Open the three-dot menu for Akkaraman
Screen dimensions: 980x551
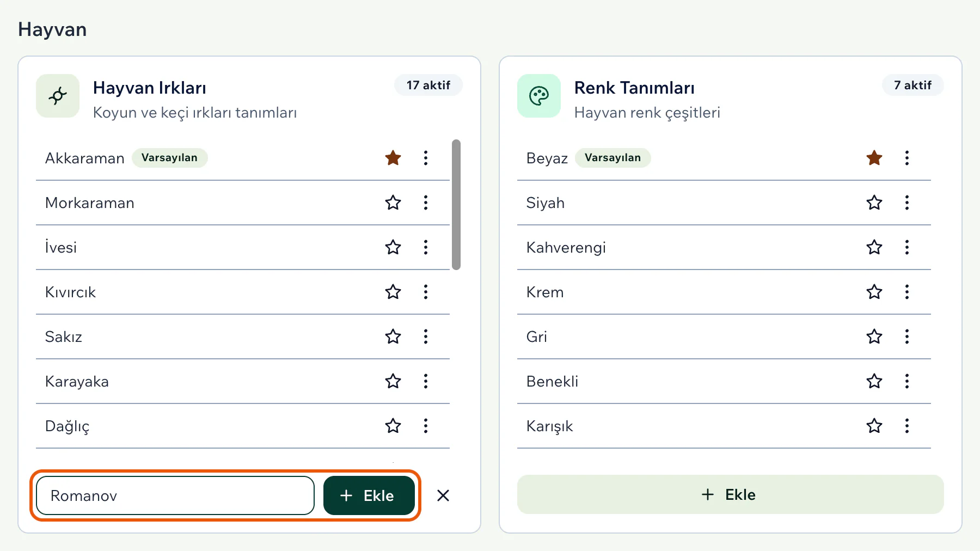(426, 158)
